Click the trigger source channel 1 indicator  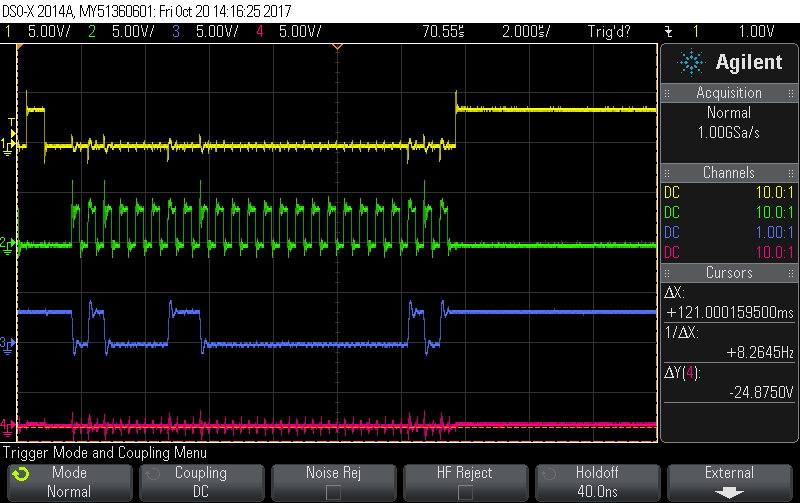695,32
